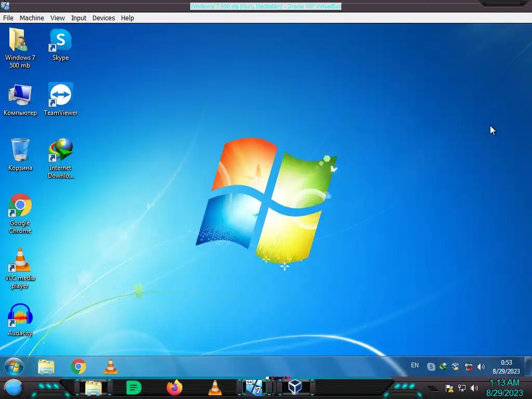The width and height of the screenshot is (532, 399).
Task: Click VirtualBox window title bar icon
Action: (x=5, y=5)
